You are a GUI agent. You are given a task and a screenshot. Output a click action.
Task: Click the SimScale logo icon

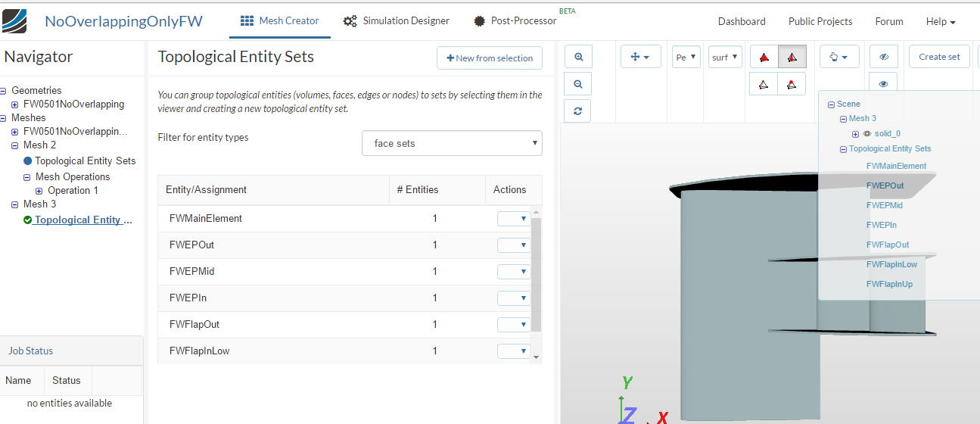pyautogui.click(x=15, y=20)
